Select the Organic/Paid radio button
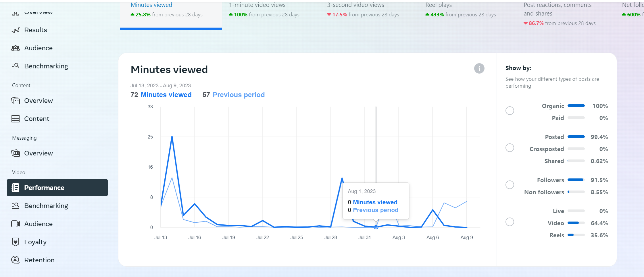This screenshot has width=644, height=277. tap(510, 111)
